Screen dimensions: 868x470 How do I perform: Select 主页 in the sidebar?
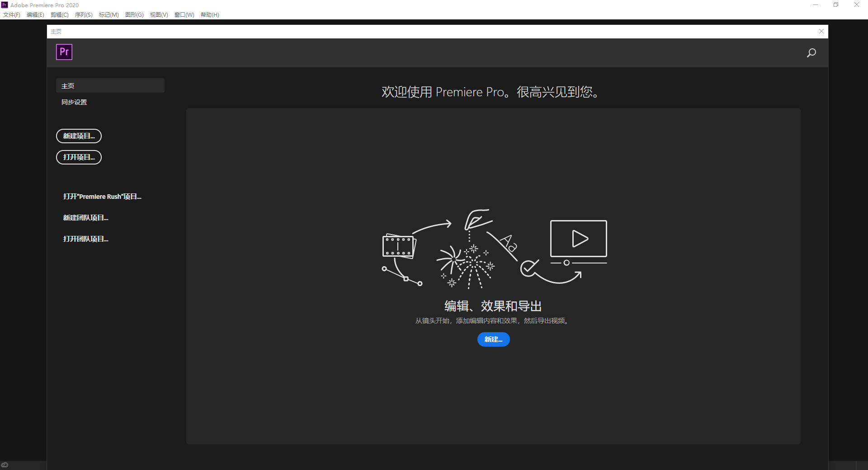tap(68, 85)
